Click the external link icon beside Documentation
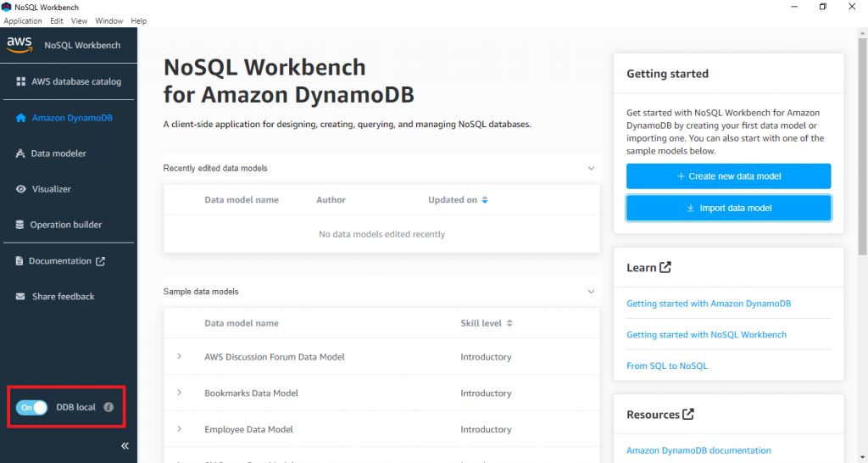The width and height of the screenshot is (868, 463). click(100, 261)
